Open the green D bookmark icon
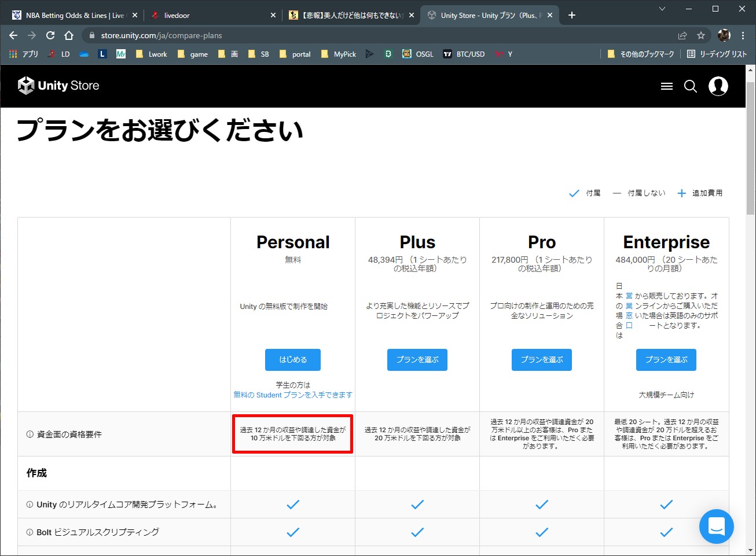 pyautogui.click(x=388, y=54)
